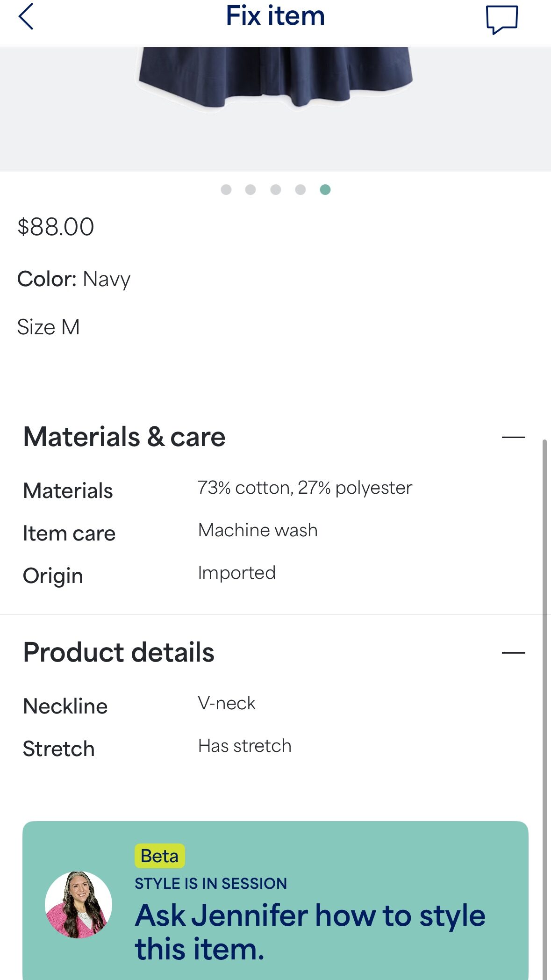Screen dimensions: 551x980
Task: Select the active fifth carousel dot
Action: pyautogui.click(x=325, y=189)
